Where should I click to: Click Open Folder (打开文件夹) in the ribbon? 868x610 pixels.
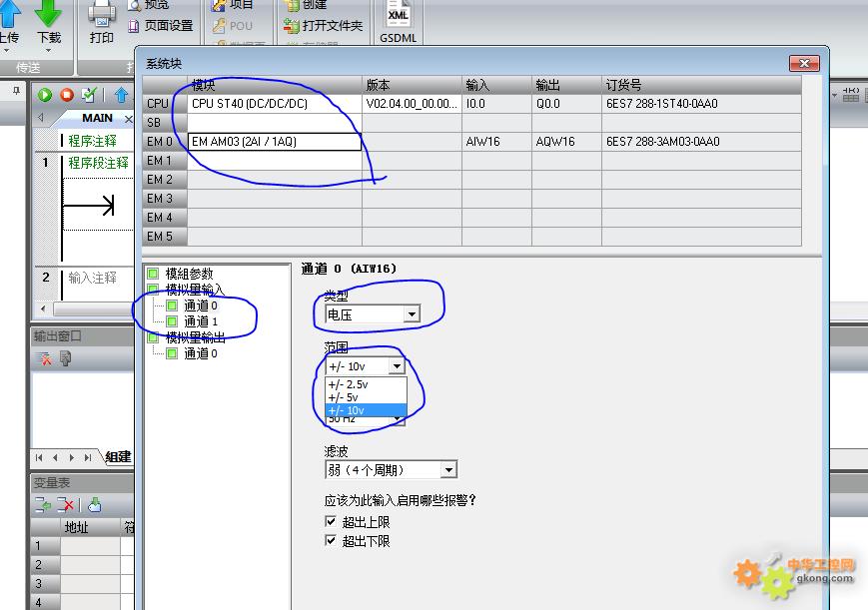[x=324, y=26]
